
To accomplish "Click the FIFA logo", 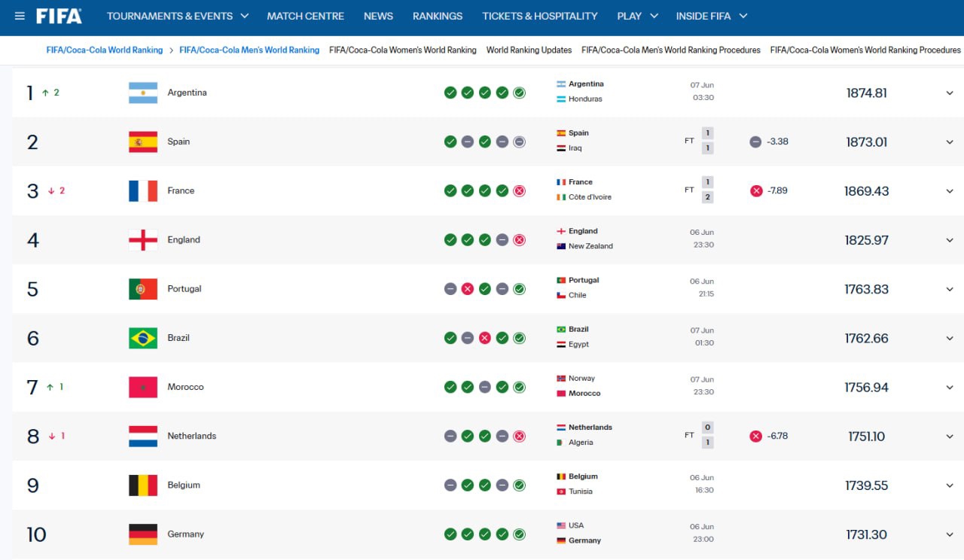I will point(59,16).
